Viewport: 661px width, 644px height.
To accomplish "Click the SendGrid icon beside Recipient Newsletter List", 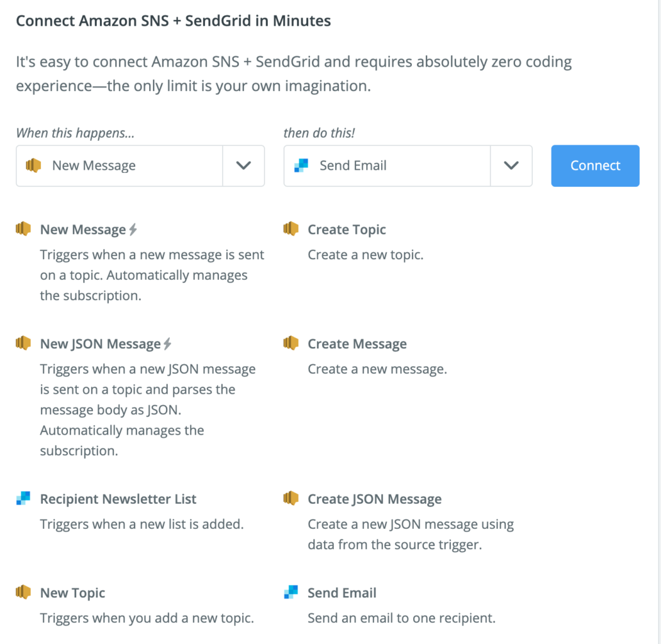I will pos(23,499).
